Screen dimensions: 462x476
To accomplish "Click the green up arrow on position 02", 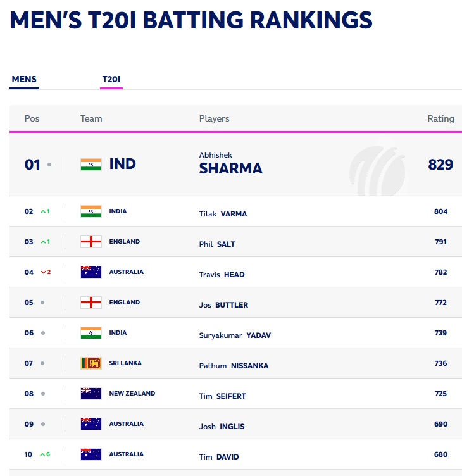I will pos(43,211).
